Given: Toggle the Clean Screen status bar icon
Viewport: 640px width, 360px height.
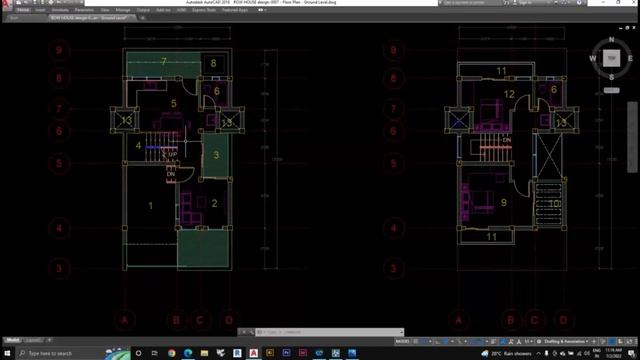Looking at the screenshot, I should (629, 341).
